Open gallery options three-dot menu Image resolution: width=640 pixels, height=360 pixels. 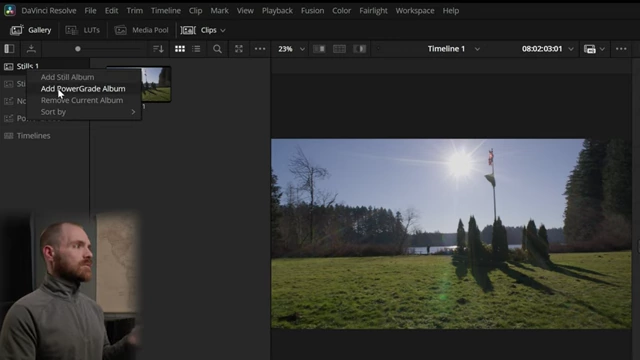[x=260, y=49]
